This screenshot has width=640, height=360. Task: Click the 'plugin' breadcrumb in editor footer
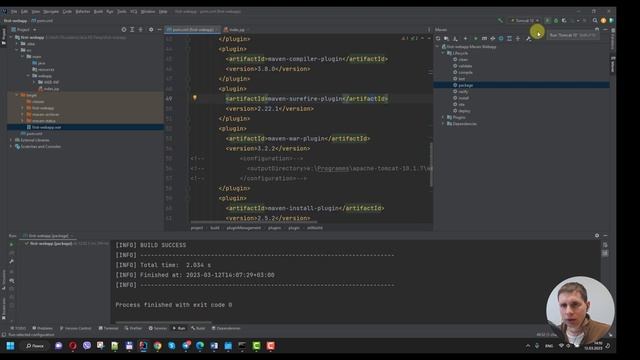coord(294,228)
